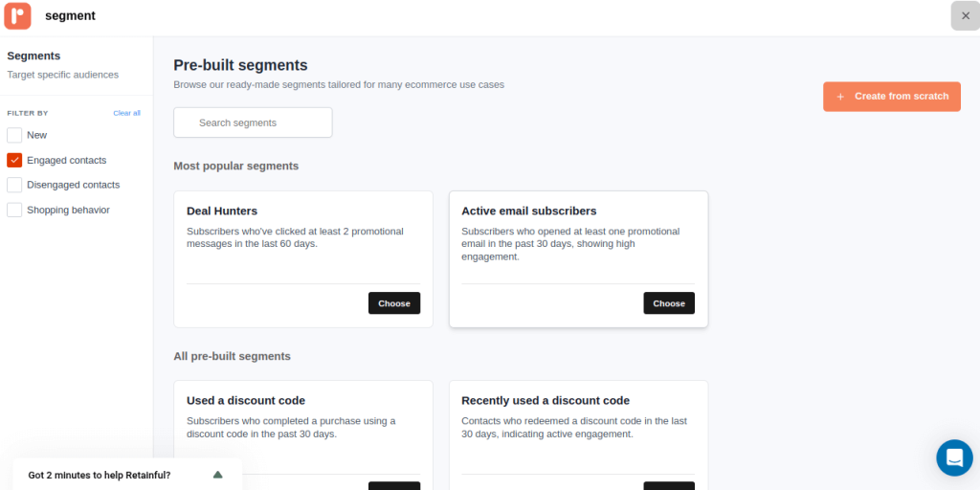
Task: Click Create from scratch button
Action: coord(892,97)
